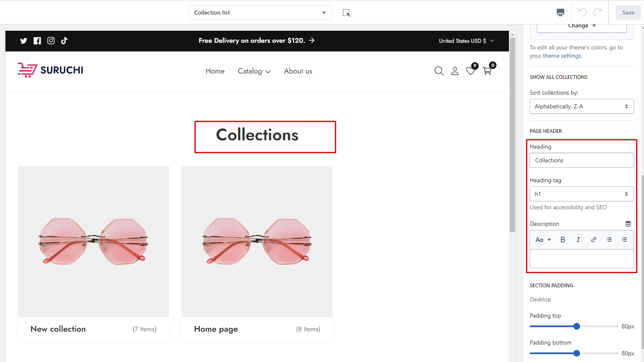
Task: Expand the Sort collections by dropdown
Action: (x=581, y=106)
